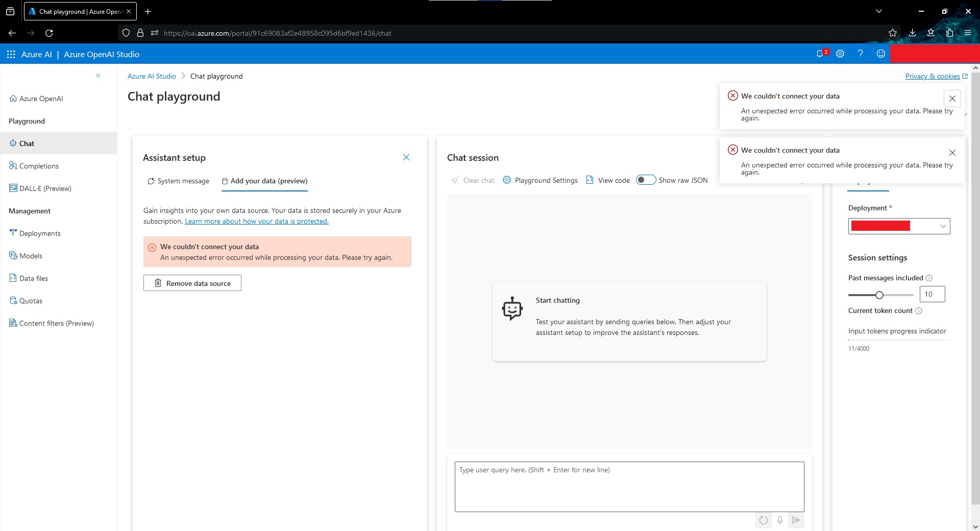Image resolution: width=980 pixels, height=531 pixels.
Task: Click the Session settings heading
Action: coord(878,258)
